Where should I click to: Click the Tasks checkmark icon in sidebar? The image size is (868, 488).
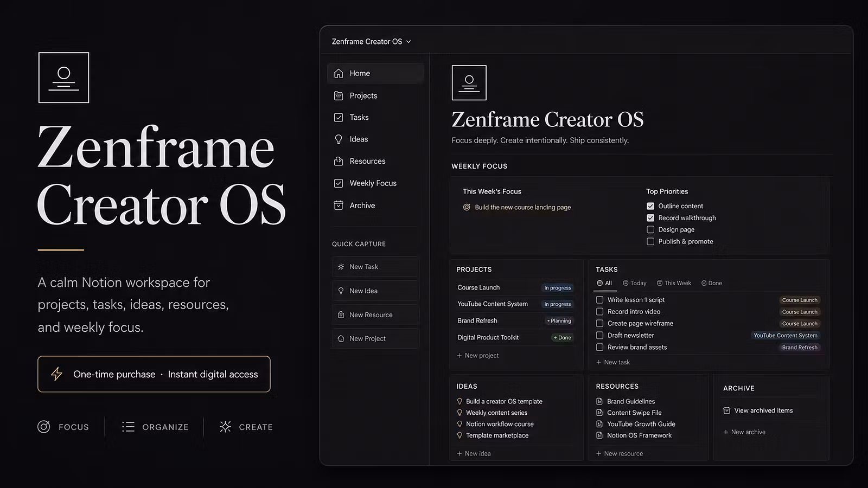[339, 117]
